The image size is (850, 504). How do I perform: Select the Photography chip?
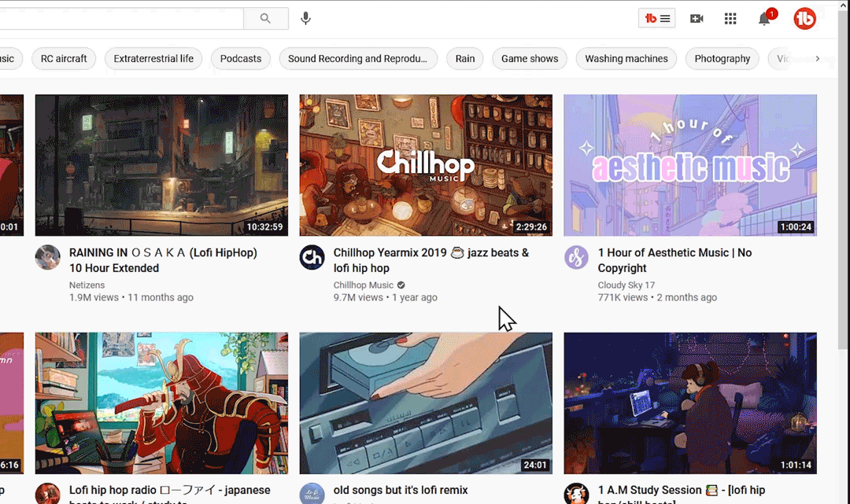click(x=722, y=58)
